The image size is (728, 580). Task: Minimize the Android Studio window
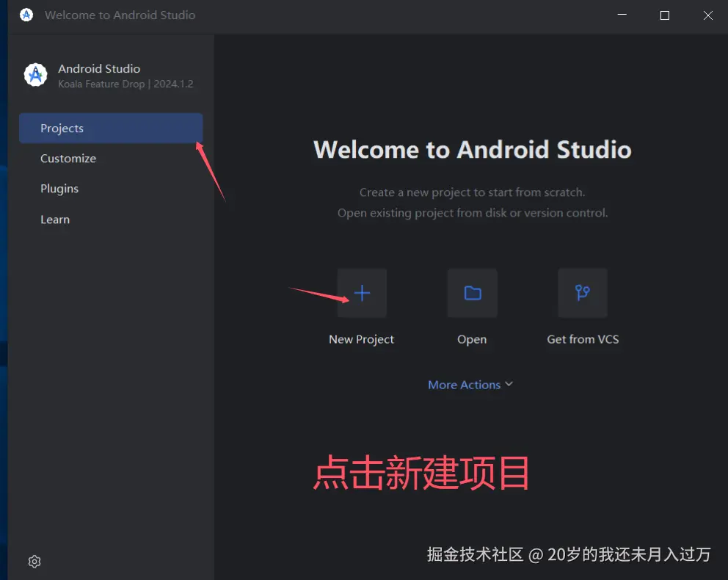tap(622, 15)
